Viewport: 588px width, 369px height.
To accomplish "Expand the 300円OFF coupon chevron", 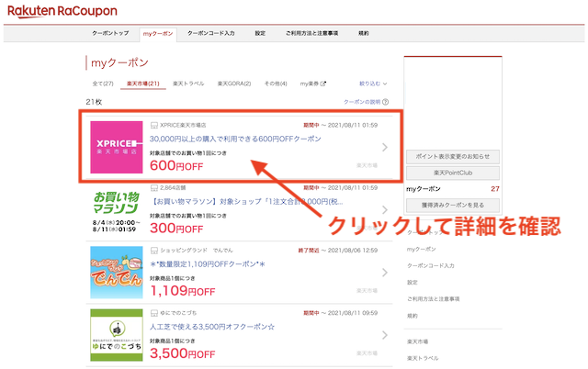I will pos(385,210).
